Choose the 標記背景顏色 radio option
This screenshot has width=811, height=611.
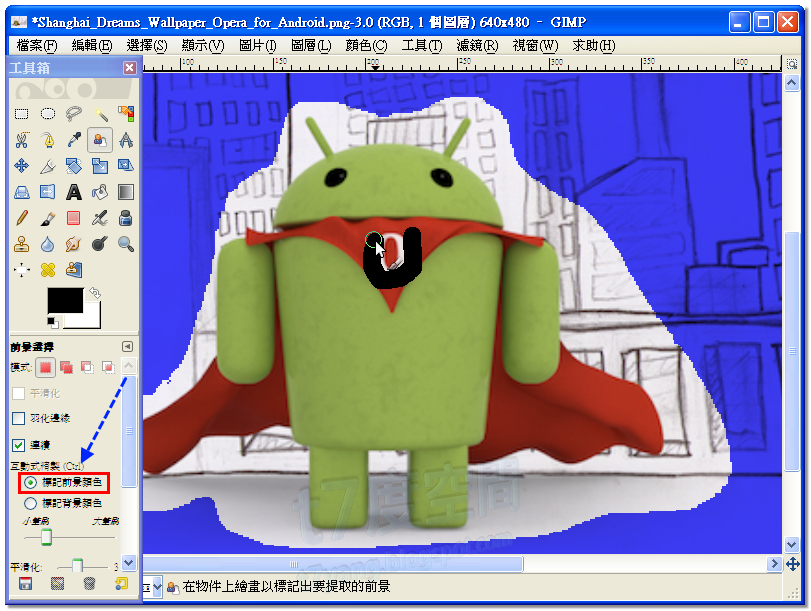[x=31, y=503]
